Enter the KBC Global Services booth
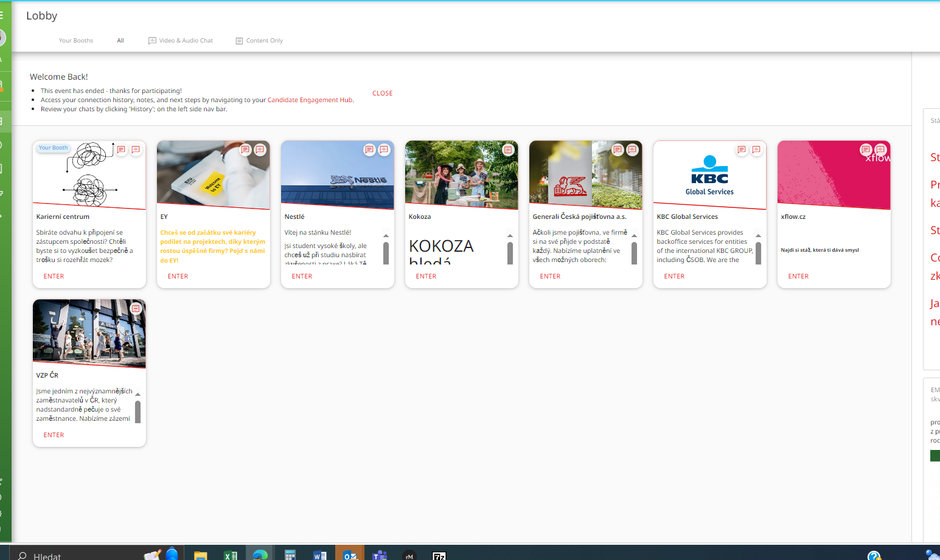Screen dimensions: 940x560 pos(674,276)
